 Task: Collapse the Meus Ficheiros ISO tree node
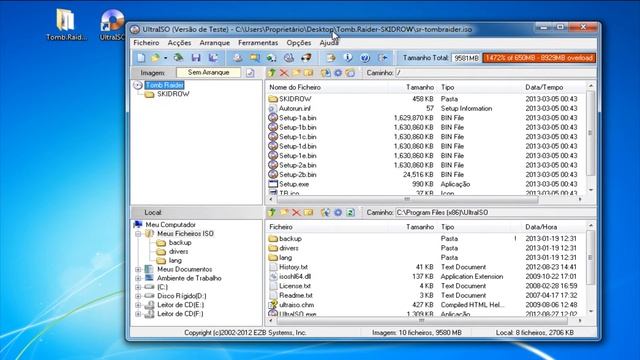coord(138,234)
